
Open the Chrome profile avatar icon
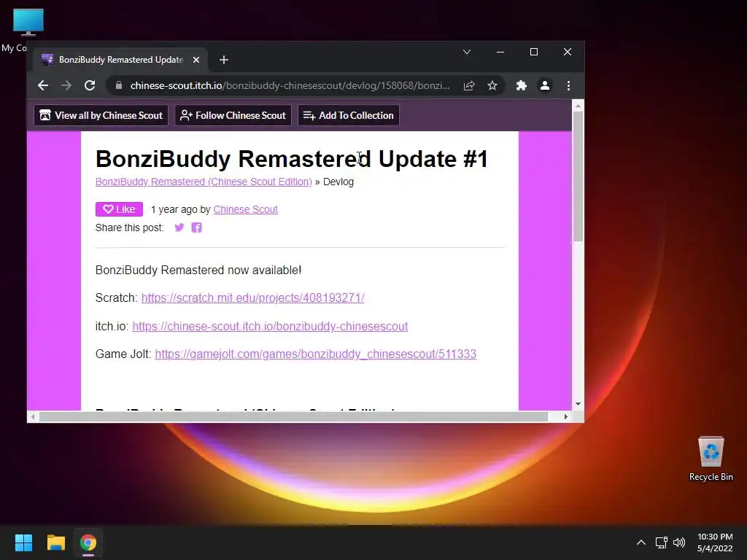545,86
